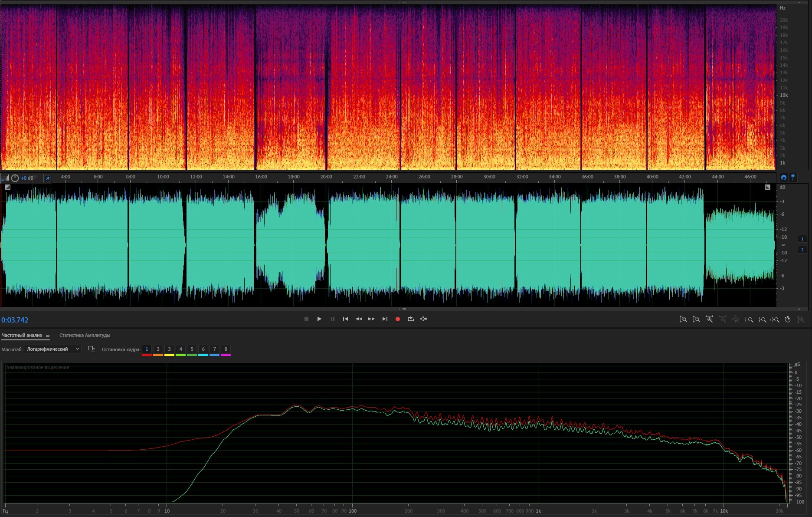Collapse the spectral display panel arrow
812x517 pixels.
pyautogui.click(x=799, y=2)
